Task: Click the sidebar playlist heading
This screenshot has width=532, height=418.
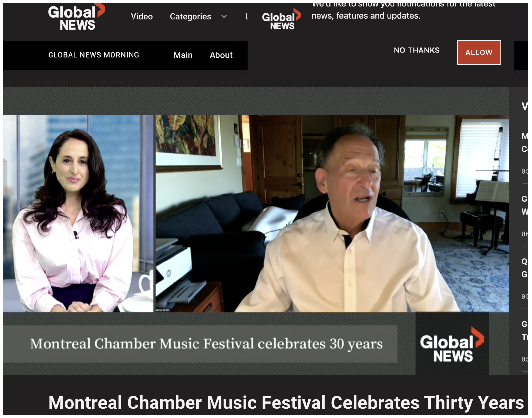Action: (x=525, y=105)
